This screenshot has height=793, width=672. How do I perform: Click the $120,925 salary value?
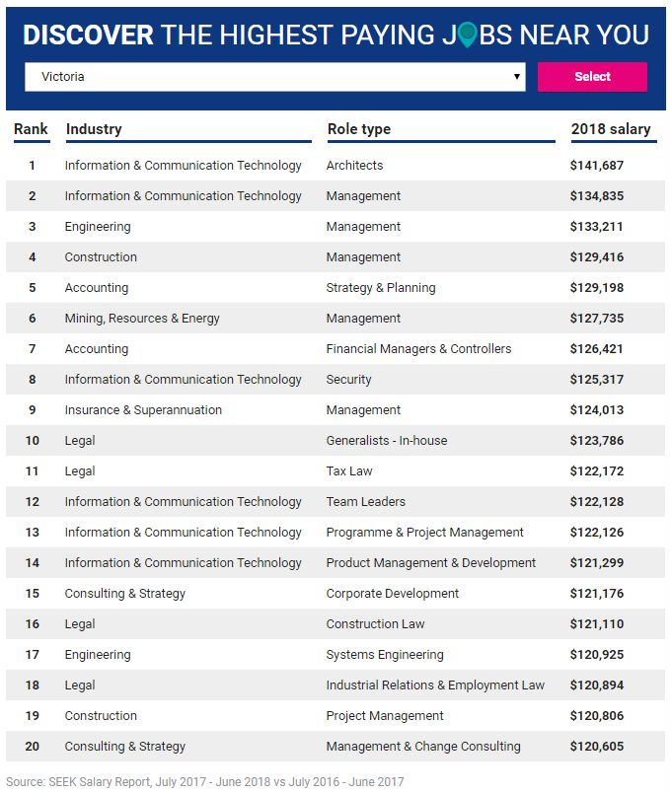click(x=597, y=655)
